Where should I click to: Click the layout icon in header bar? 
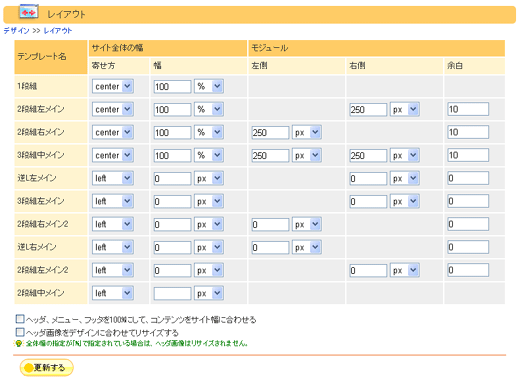(x=29, y=12)
